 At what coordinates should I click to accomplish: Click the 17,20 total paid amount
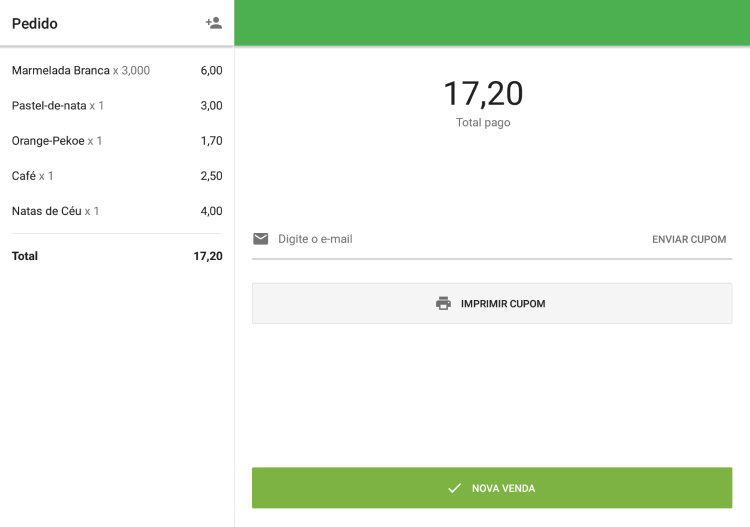[483, 94]
